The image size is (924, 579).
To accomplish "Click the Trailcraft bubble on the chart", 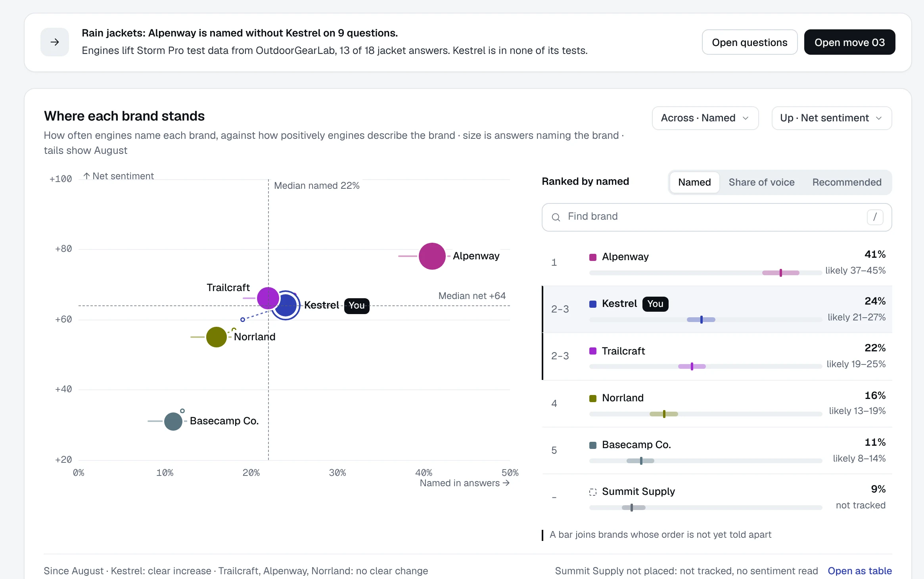I will (x=268, y=298).
